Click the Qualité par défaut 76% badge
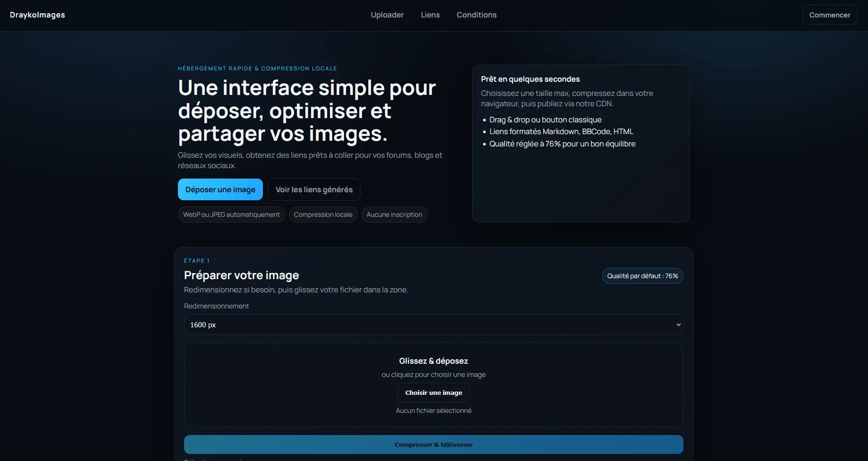 click(x=642, y=276)
